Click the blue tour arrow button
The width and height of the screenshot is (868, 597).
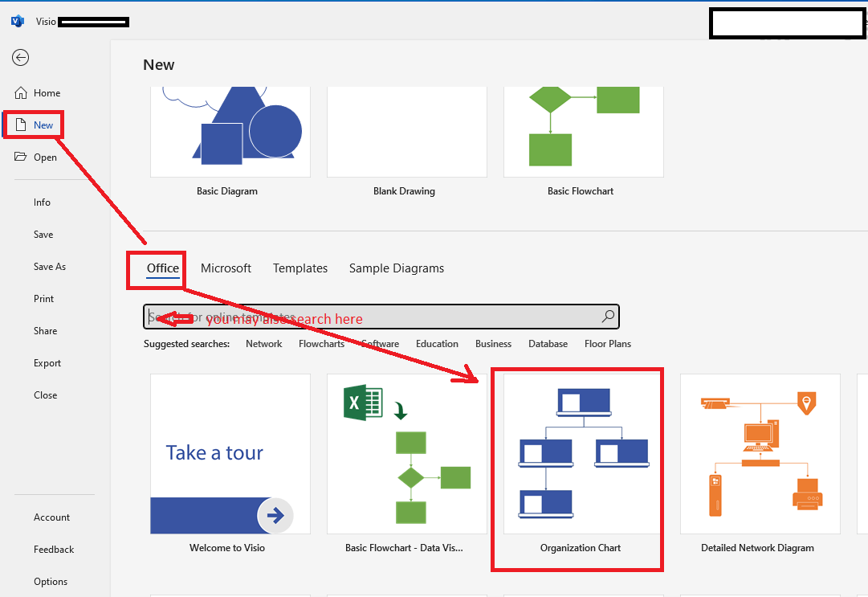pos(275,516)
